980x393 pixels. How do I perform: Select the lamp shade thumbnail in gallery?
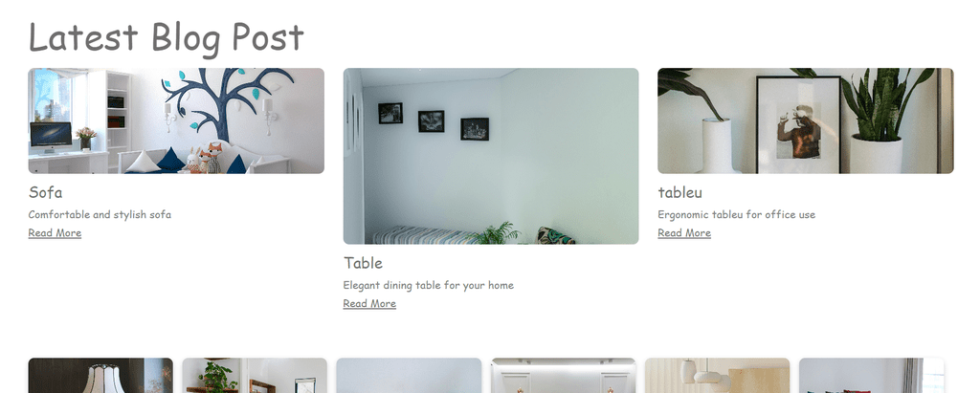click(100, 376)
